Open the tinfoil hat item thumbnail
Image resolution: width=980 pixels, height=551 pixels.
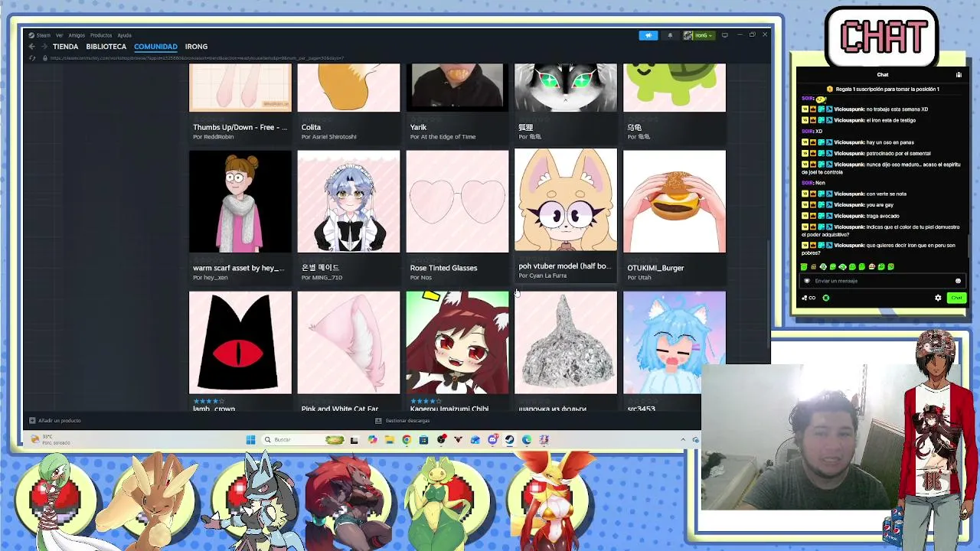click(566, 342)
